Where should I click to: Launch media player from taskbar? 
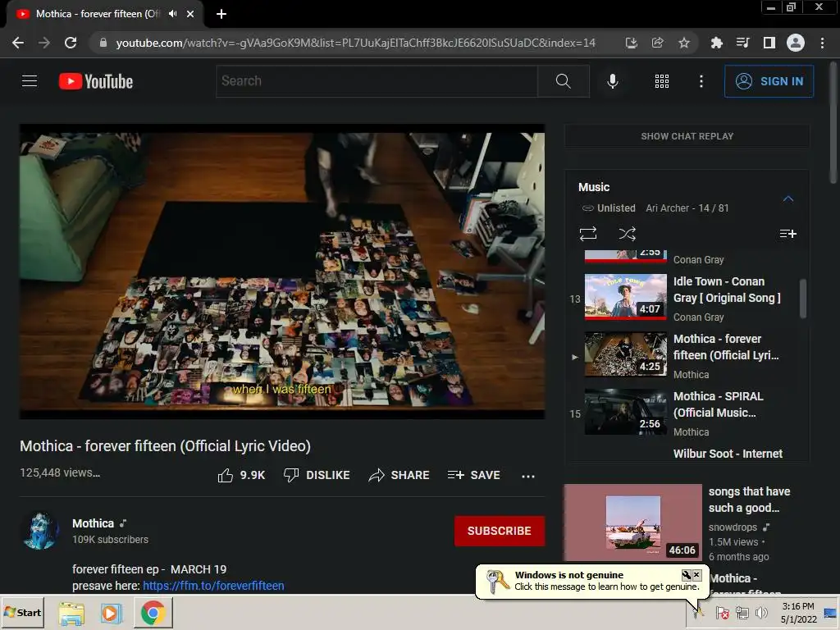tap(112, 614)
